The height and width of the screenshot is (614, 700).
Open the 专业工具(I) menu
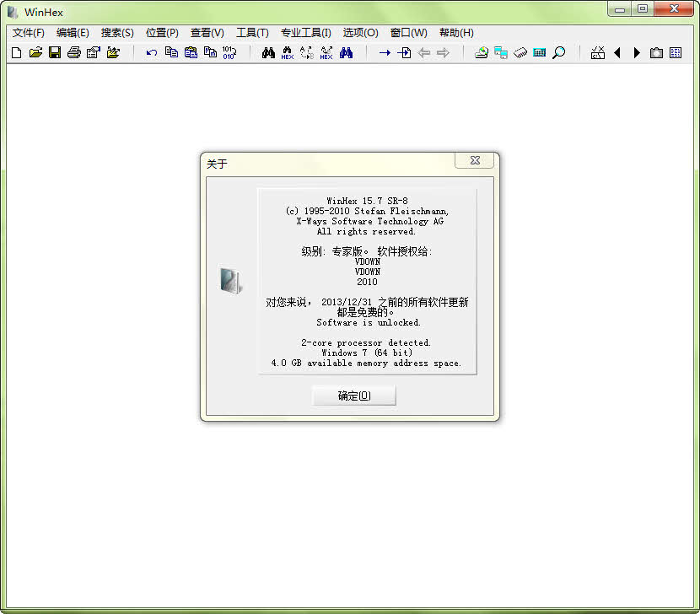click(x=306, y=33)
